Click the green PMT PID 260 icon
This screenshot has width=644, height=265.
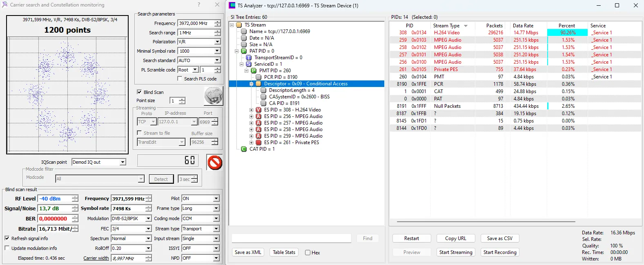(x=254, y=71)
